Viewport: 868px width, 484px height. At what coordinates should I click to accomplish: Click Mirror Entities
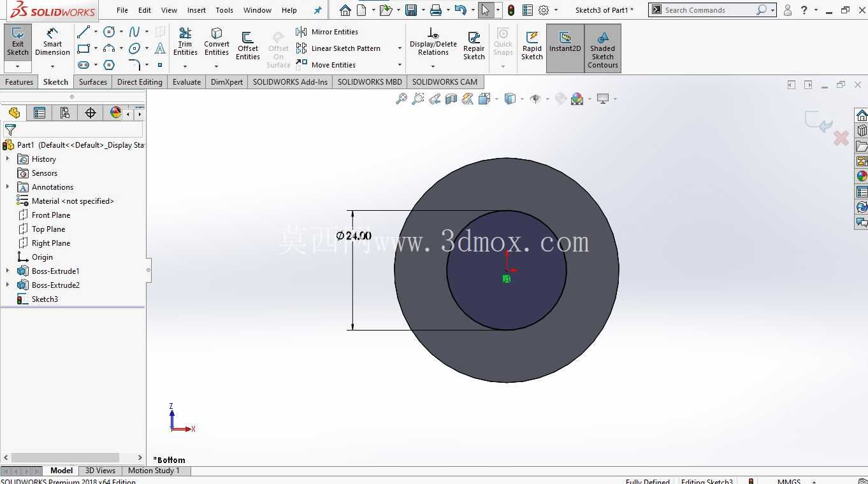[327, 32]
